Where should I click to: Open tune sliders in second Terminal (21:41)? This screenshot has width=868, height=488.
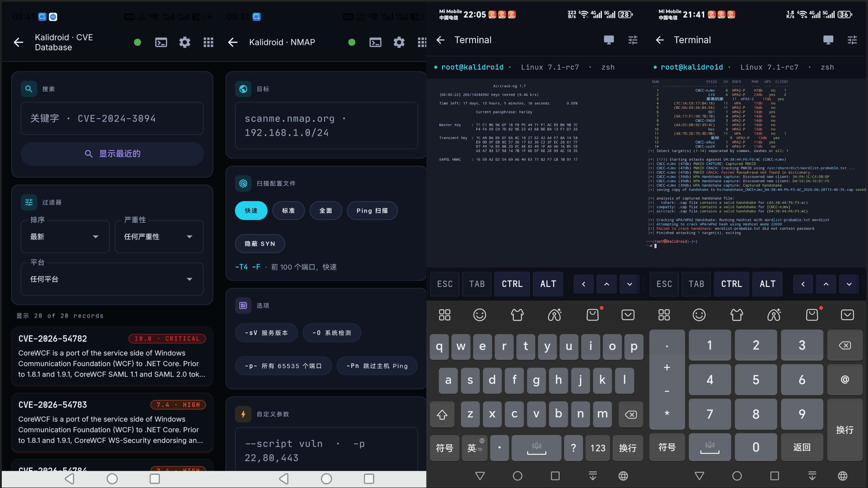(x=852, y=40)
